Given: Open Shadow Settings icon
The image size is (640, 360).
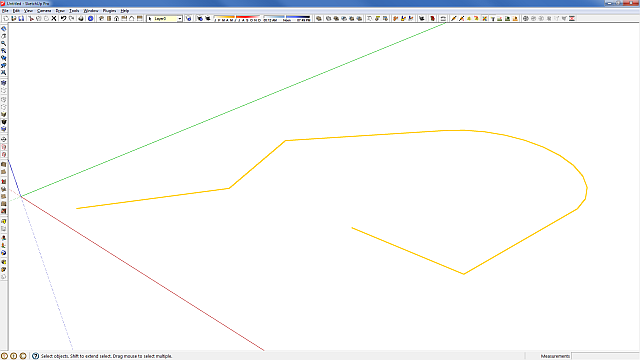Looking at the screenshot, I should click(200, 18).
